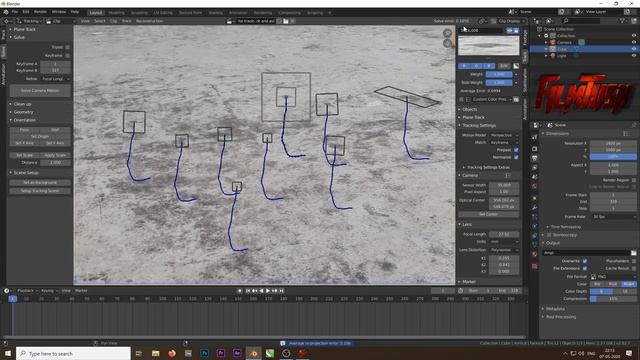Enable the Tripod checkbox

point(68,47)
